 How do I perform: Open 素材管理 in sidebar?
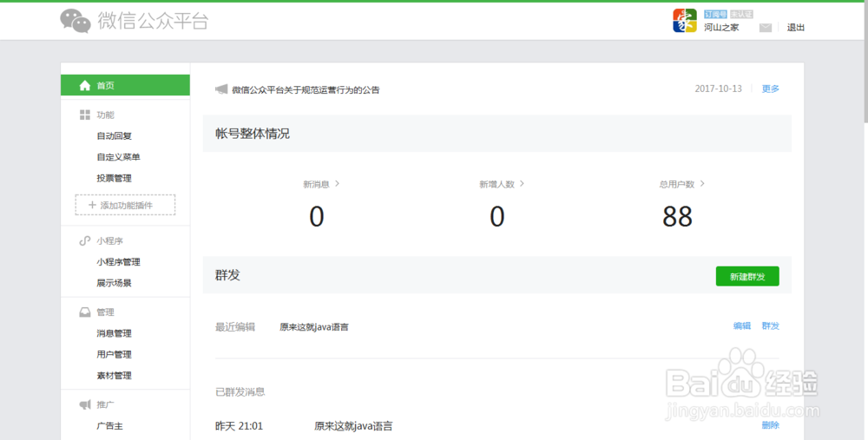114,375
